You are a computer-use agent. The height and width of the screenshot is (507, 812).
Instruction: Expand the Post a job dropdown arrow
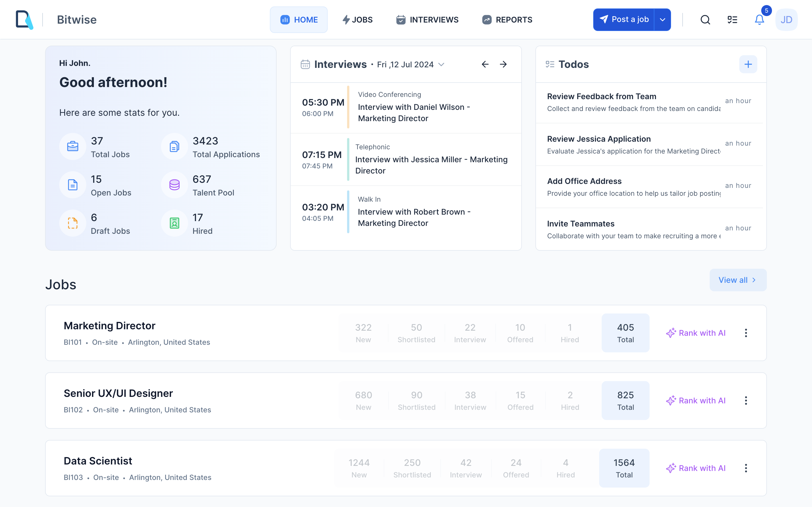663,19
